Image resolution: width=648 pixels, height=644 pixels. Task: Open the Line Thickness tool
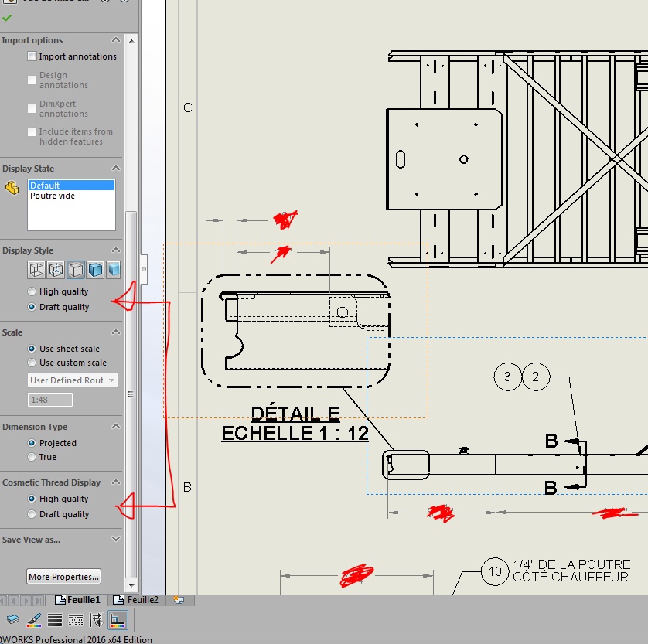coord(55,619)
